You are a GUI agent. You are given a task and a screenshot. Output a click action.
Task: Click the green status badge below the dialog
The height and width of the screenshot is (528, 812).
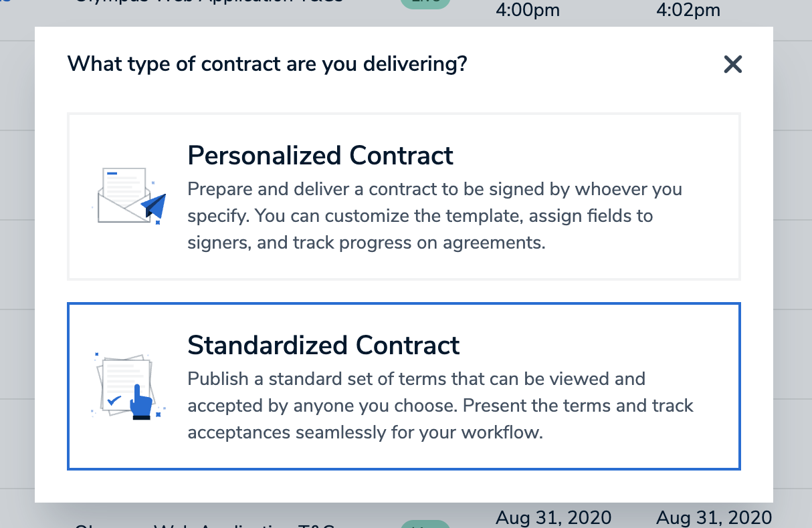pos(425,523)
